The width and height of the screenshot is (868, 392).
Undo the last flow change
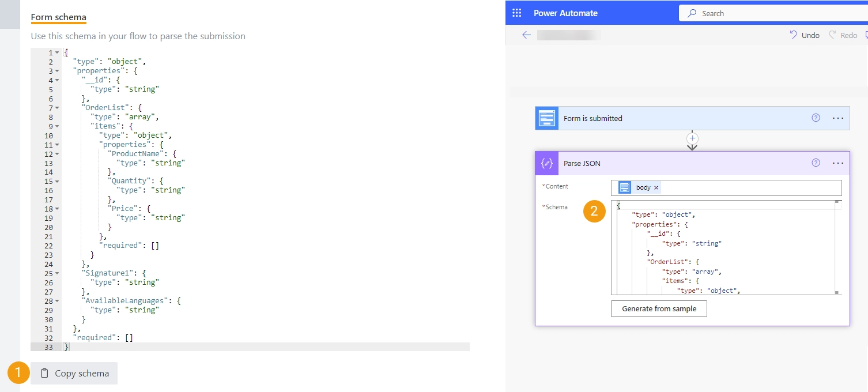[805, 35]
